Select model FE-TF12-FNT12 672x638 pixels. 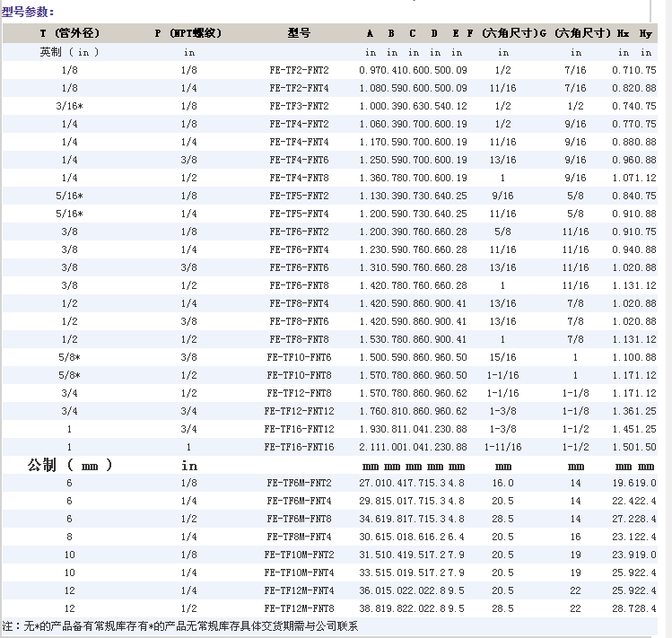(299, 412)
